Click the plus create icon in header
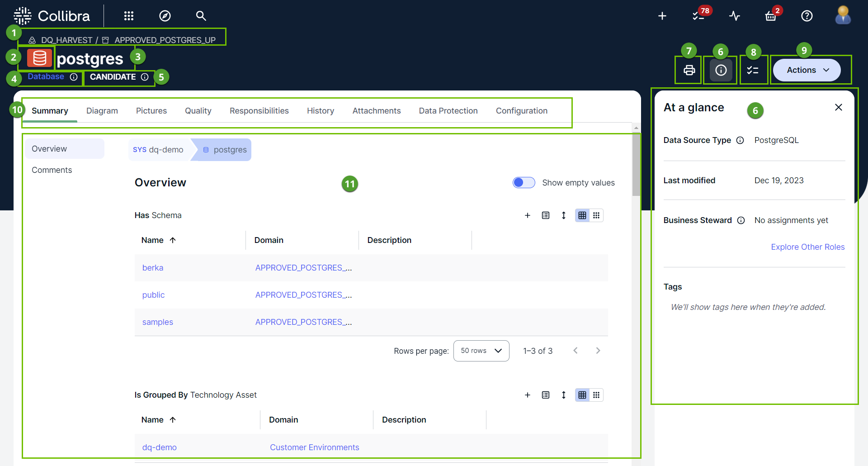Screen dimensions: 868x466 pyautogui.click(x=662, y=16)
